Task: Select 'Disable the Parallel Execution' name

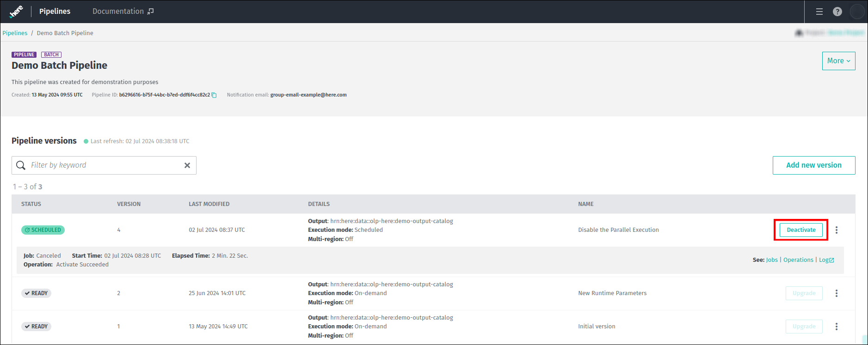Action: (x=618, y=230)
